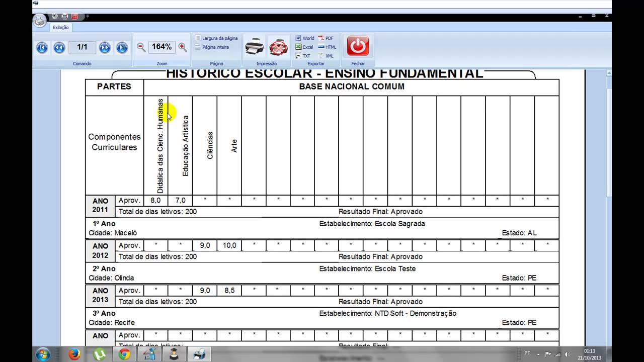Click grade 8,0 in 2011 row
The image size is (644, 362).
(156, 201)
